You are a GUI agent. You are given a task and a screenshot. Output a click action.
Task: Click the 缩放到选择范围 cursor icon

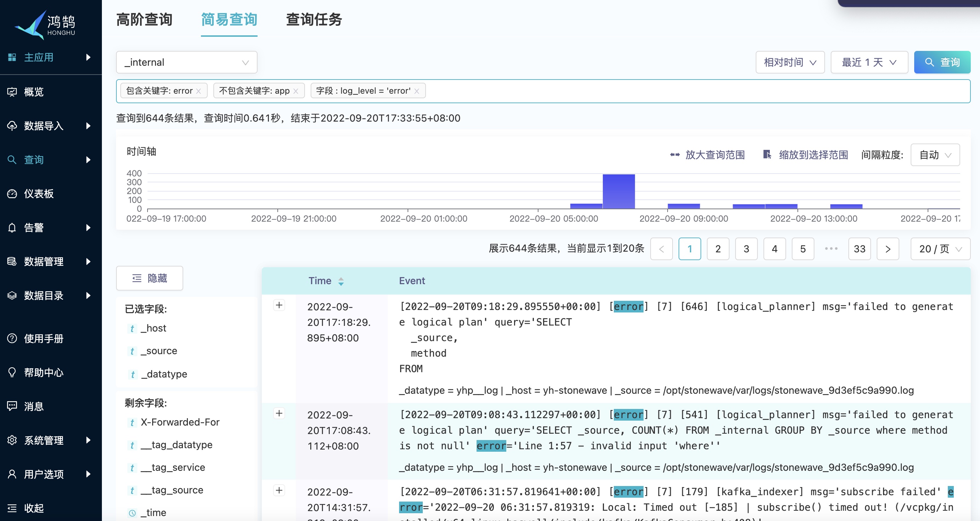(x=767, y=154)
